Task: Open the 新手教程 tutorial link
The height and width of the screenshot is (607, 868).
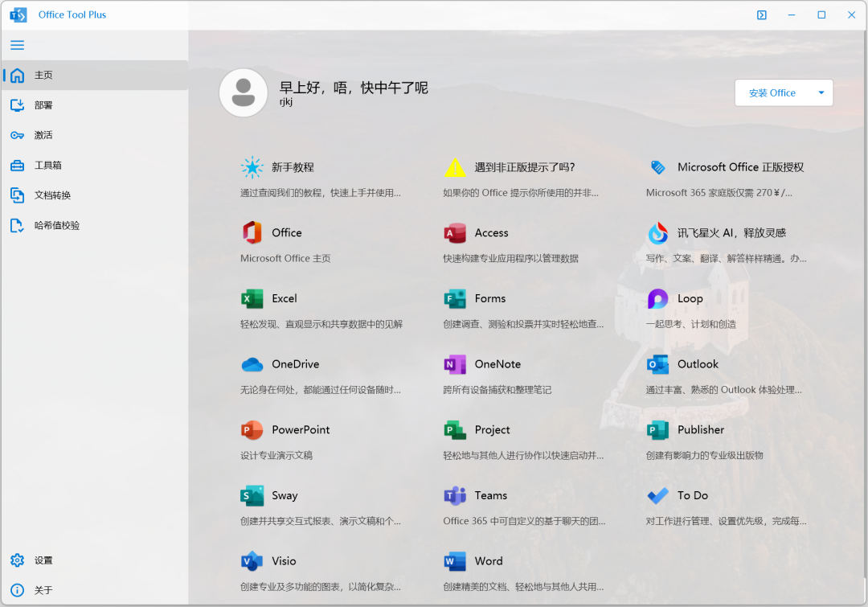Action: [293, 167]
